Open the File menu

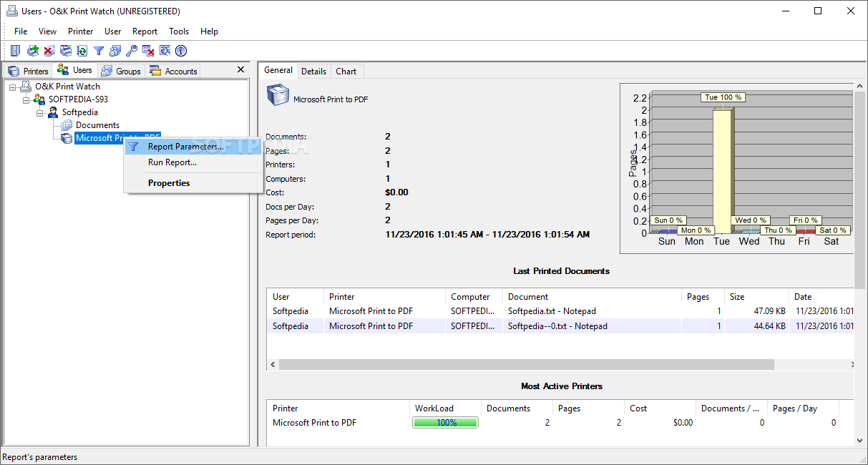pos(21,31)
